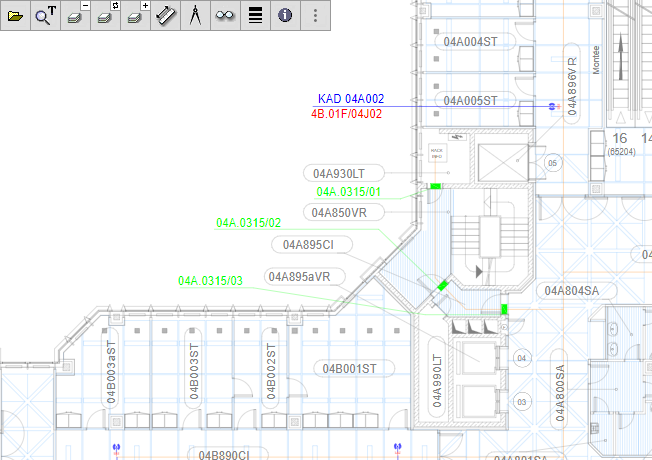Screen dimensions: 652x460
Task: Click the layers plus icon
Action: coord(135,16)
